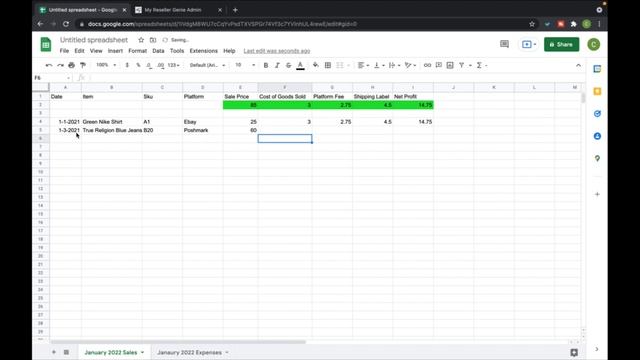
Task: Add a new sheet with plus button
Action: point(53,352)
